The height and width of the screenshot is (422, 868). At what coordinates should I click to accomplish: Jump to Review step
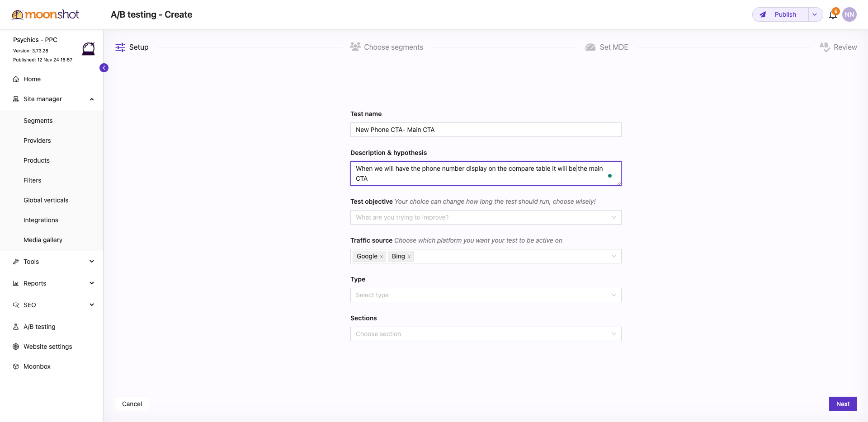[845, 47]
